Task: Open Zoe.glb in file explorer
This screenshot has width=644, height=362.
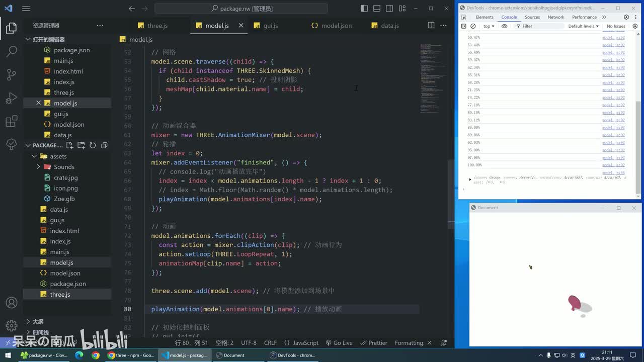Action: click(64, 199)
